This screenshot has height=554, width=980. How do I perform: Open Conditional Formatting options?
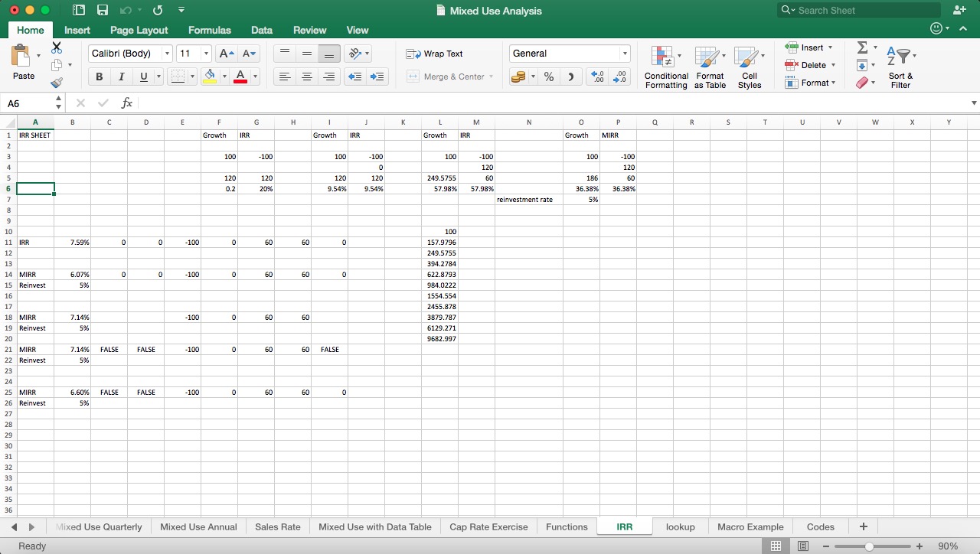(665, 67)
